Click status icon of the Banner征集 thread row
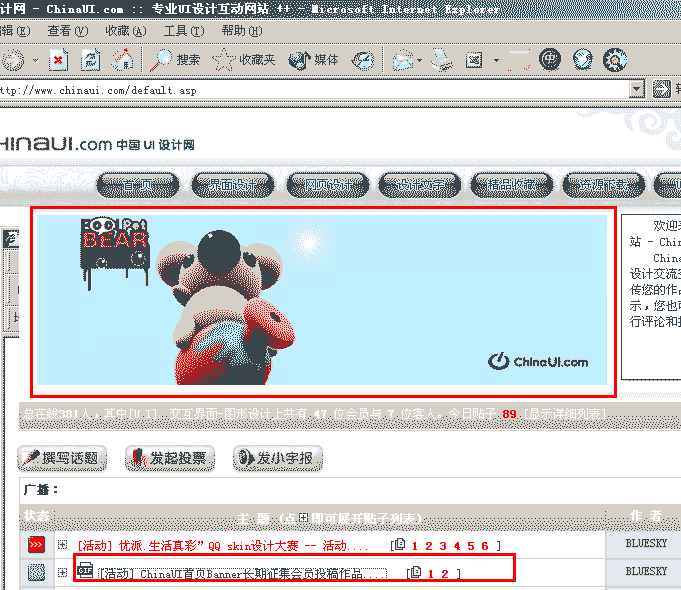The width and height of the screenshot is (681, 590). pos(36,572)
